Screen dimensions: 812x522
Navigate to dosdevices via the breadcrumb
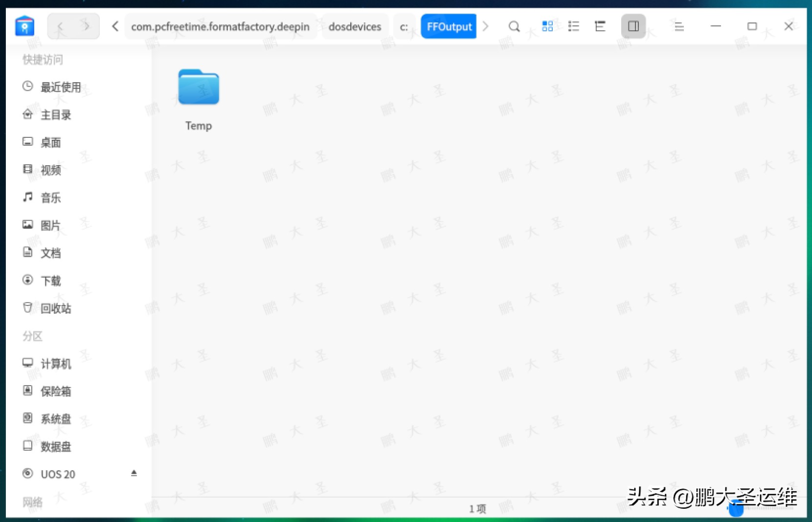coord(355,26)
